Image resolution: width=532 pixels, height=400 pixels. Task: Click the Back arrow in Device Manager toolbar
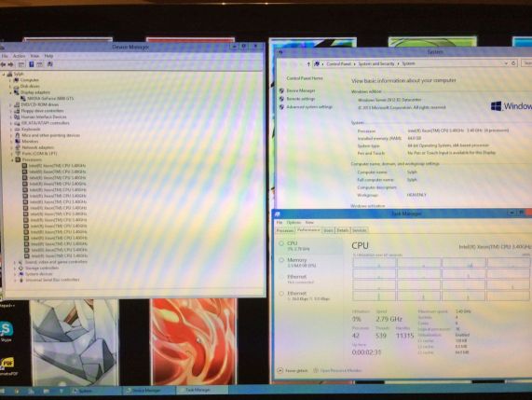click(x=3, y=64)
